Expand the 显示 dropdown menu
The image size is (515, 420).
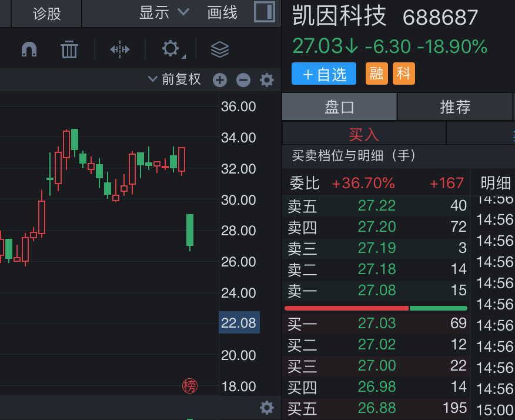click(164, 12)
